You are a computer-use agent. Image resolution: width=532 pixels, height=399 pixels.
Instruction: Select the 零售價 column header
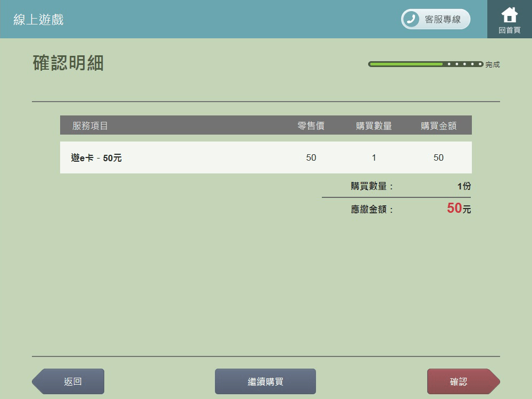click(311, 126)
